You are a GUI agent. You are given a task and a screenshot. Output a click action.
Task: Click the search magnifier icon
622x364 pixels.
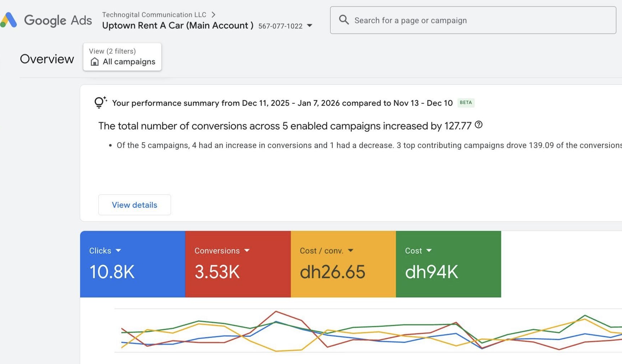tap(344, 20)
